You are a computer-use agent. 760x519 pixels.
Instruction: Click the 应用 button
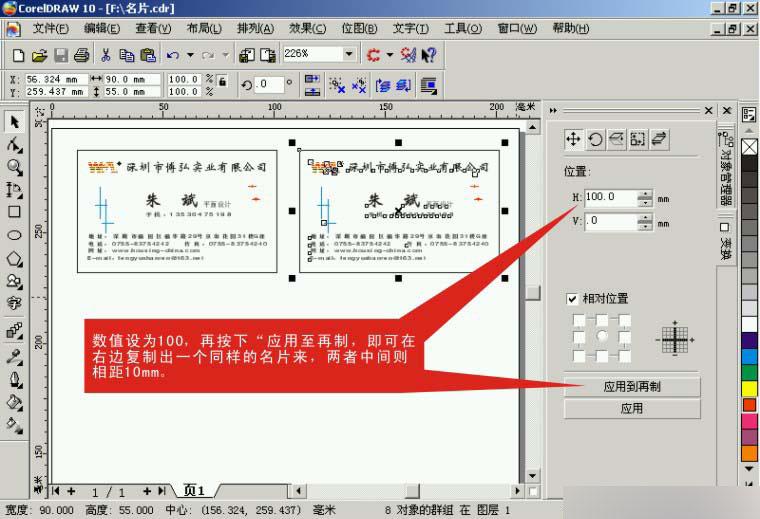tap(632, 408)
